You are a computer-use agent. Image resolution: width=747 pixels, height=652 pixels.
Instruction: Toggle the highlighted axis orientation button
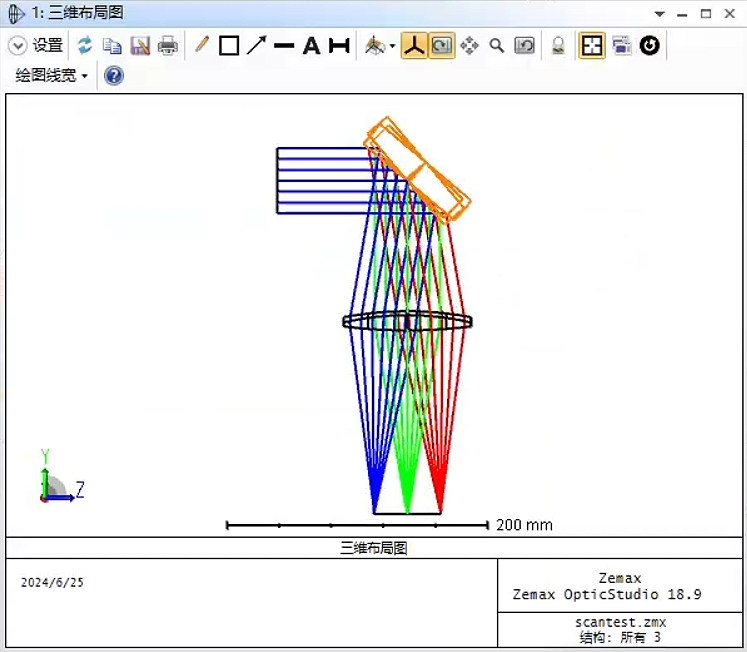click(415, 45)
